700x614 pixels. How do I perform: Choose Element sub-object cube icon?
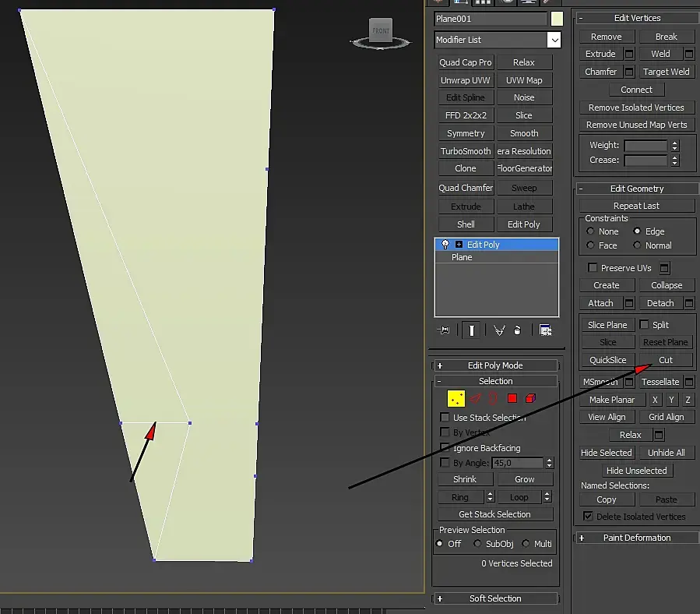(530, 399)
